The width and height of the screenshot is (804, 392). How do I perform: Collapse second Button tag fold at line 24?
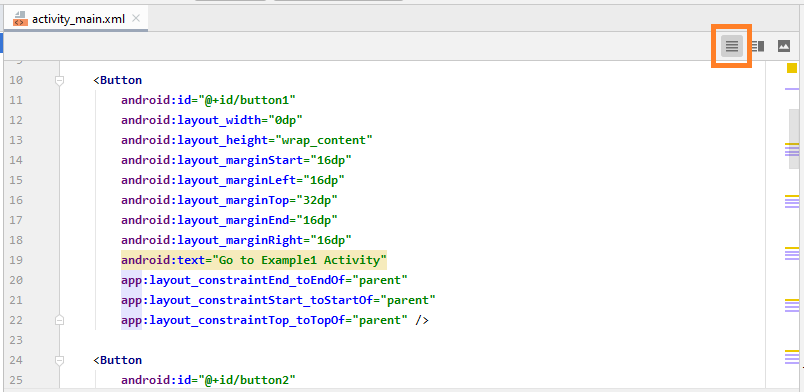tap(59, 361)
